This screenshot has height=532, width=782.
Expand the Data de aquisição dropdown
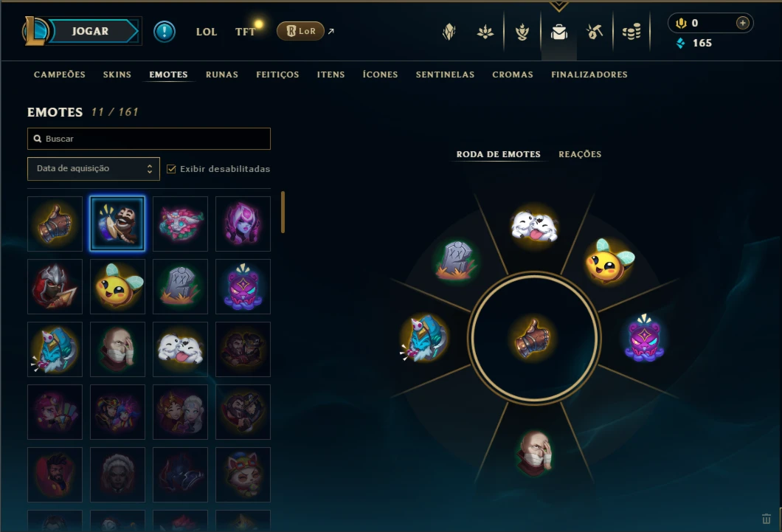point(93,168)
